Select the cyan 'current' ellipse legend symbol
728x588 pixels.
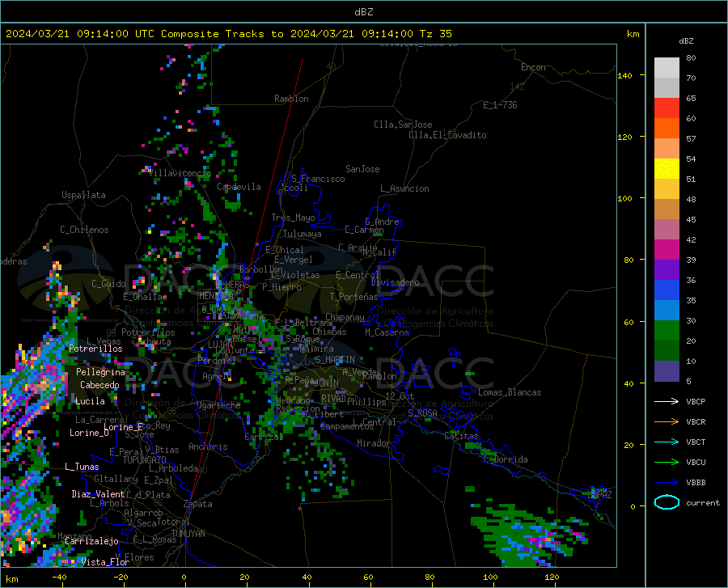click(667, 502)
